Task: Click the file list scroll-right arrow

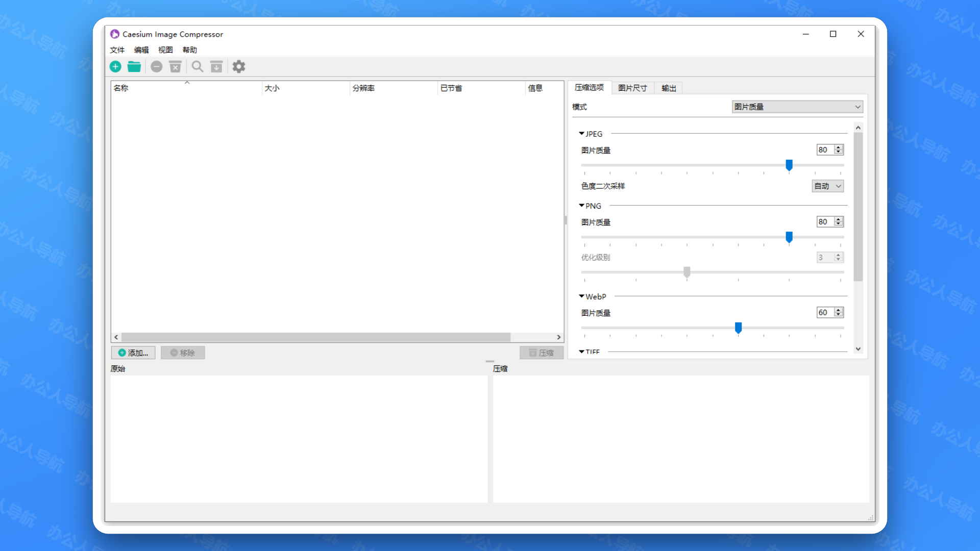Action: (x=559, y=337)
